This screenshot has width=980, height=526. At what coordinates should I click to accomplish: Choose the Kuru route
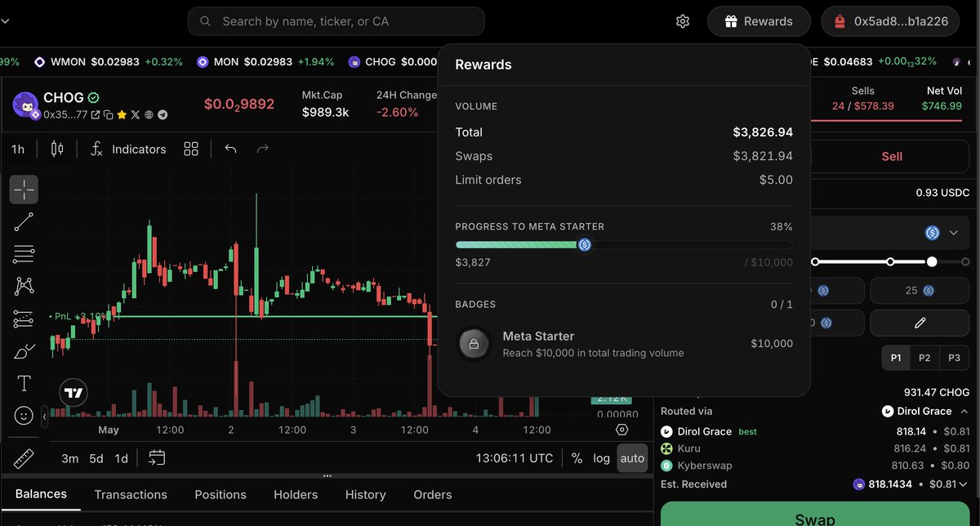click(x=814, y=448)
